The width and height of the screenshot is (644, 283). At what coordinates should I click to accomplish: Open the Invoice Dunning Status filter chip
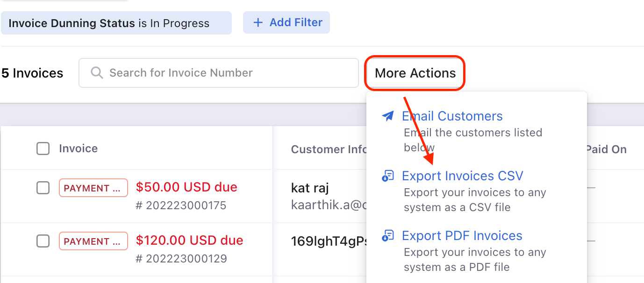pyautogui.click(x=116, y=23)
